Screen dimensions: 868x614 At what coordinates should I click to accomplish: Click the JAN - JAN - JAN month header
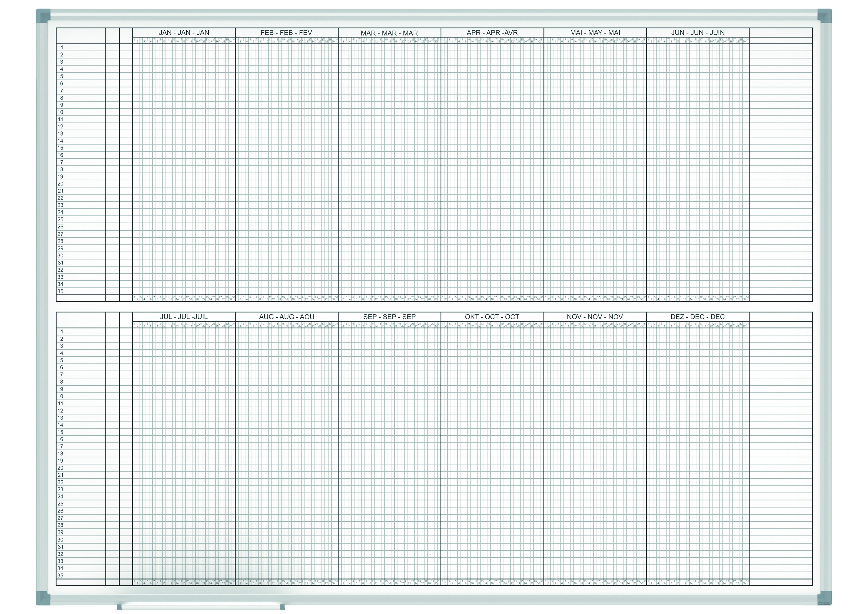[x=184, y=32]
